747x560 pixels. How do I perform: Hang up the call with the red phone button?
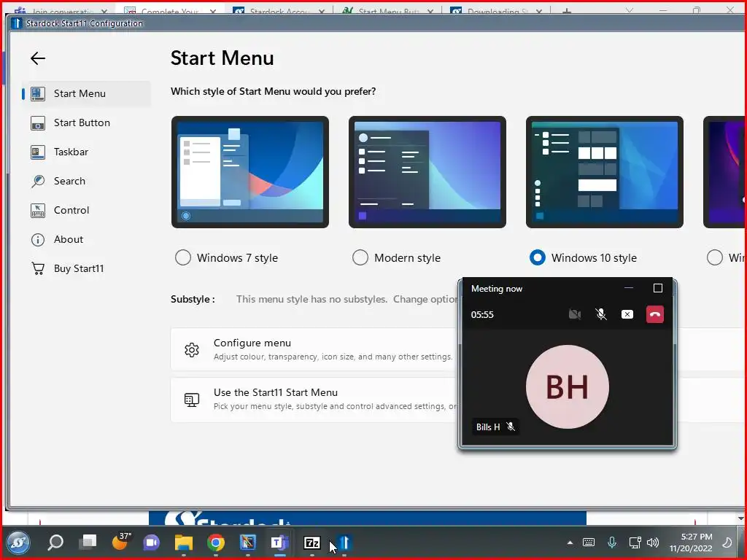point(655,314)
